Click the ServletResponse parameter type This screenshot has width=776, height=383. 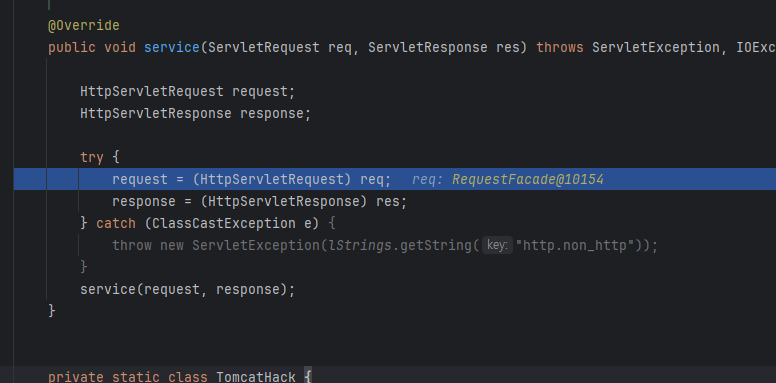[x=428, y=48]
